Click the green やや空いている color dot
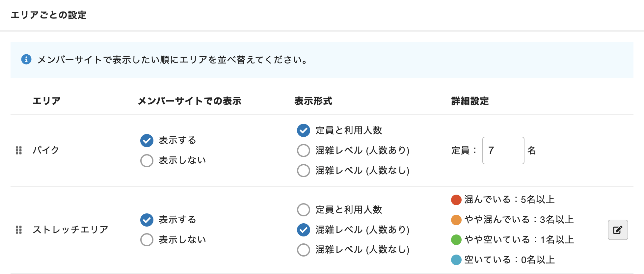 (x=456, y=240)
